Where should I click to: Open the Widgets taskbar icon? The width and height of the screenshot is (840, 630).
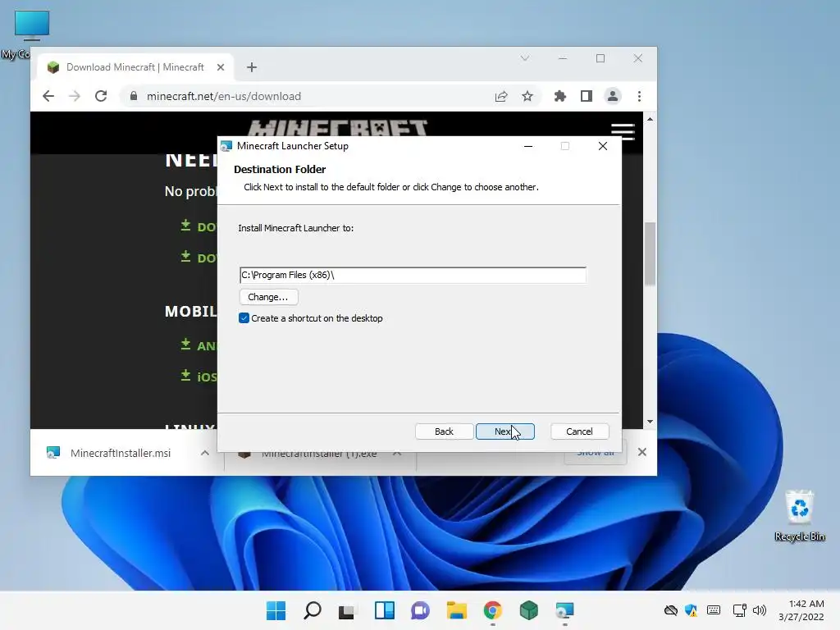tap(385, 610)
